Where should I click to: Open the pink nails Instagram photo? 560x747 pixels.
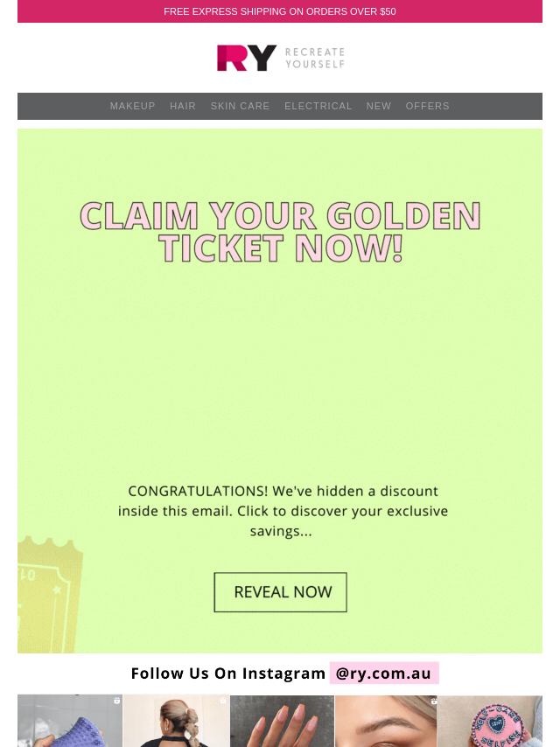click(x=282, y=722)
